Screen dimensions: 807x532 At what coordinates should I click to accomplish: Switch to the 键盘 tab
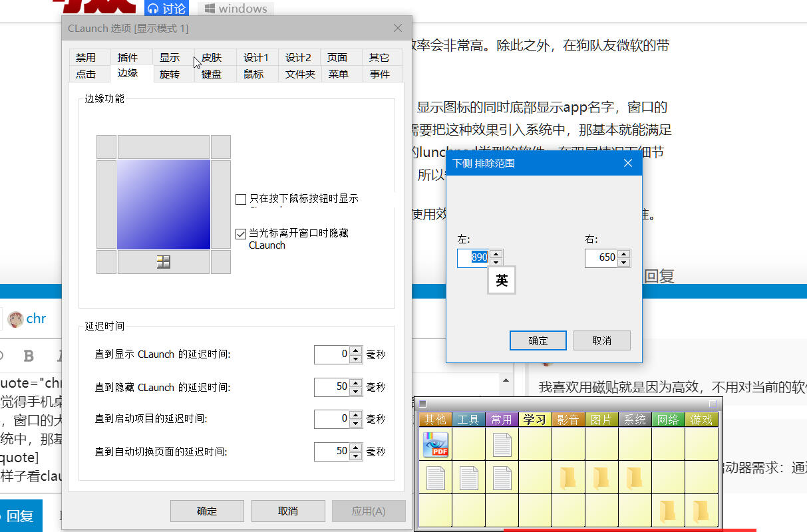tap(212, 74)
